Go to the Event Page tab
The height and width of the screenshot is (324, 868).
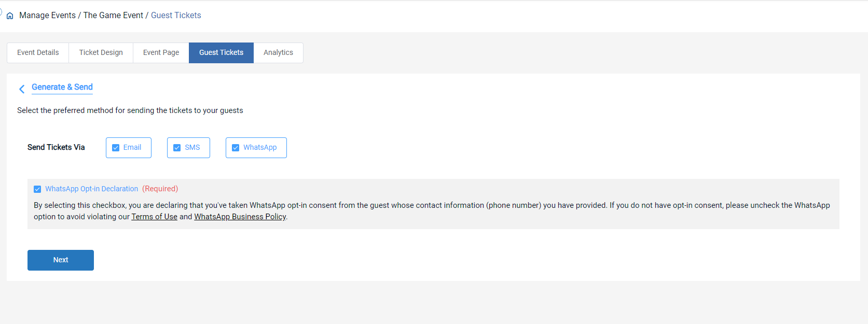click(x=161, y=53)
